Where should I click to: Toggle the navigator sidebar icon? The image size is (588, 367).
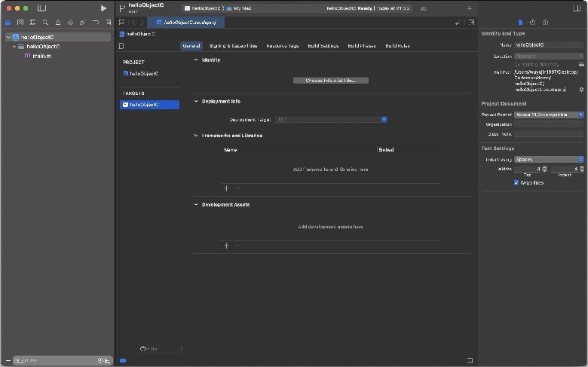pos(41,8)
